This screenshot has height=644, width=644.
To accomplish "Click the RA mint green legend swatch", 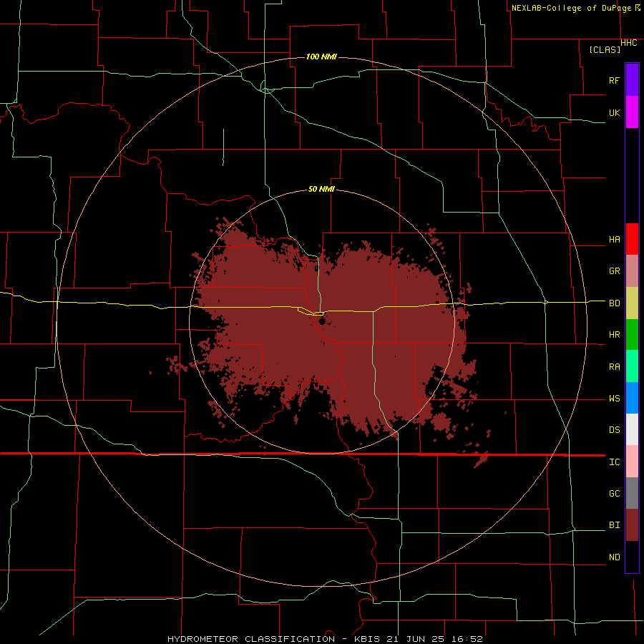I will (x=632, y=366).
